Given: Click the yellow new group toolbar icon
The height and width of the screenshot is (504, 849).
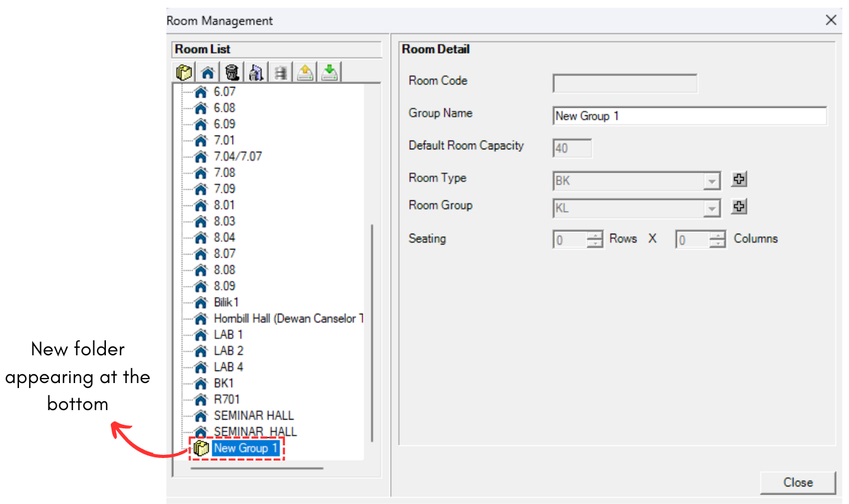Looking at the screenshot, I should tap(184, 72).
